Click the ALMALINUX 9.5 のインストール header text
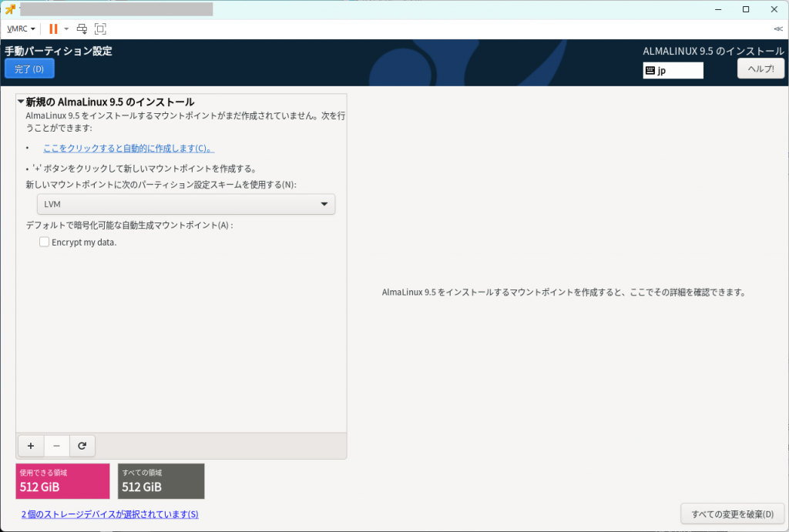This screenshot has width=789, height=532. 713,51
